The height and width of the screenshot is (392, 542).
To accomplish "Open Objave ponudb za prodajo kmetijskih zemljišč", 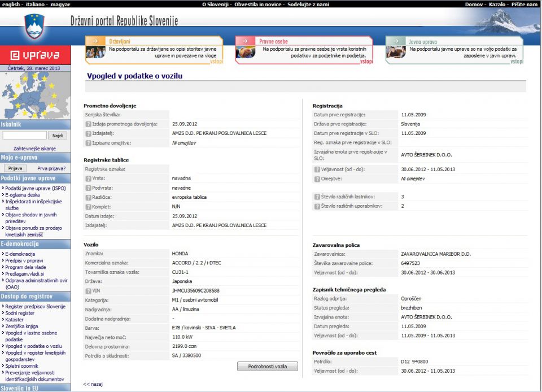I will 33,231.
